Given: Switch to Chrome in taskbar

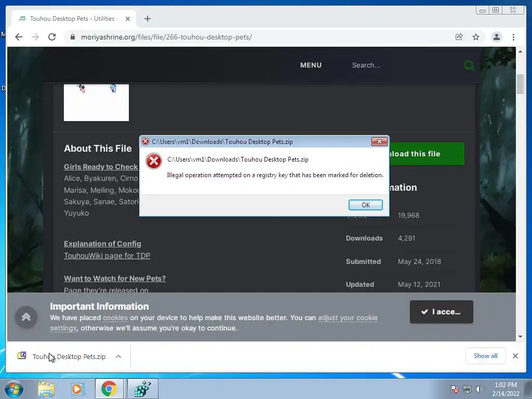Looking at the screenshot, I should [x=109, y=389].
